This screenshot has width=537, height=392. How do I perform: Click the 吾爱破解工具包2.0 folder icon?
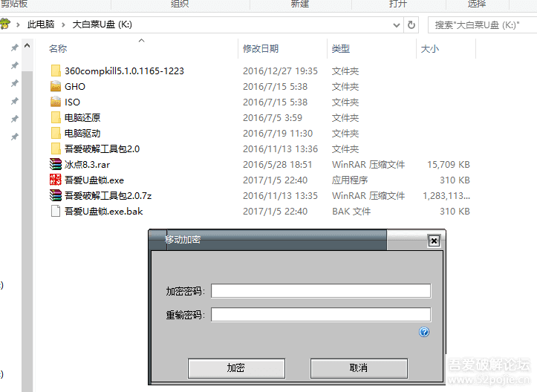click(x=56, y=149)
